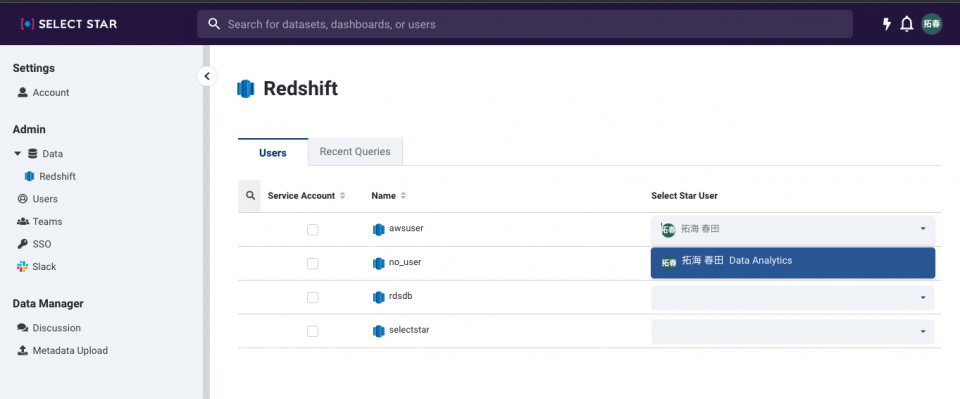960x399 pixels.
Task: Click the Name column header text
Action: [x=383, y=196]
